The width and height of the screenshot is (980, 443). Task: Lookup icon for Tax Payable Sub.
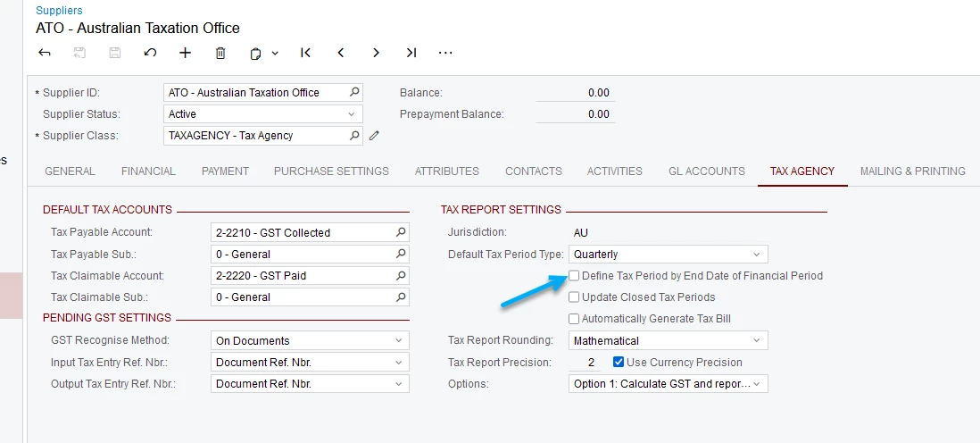click(x=401, y=254)
